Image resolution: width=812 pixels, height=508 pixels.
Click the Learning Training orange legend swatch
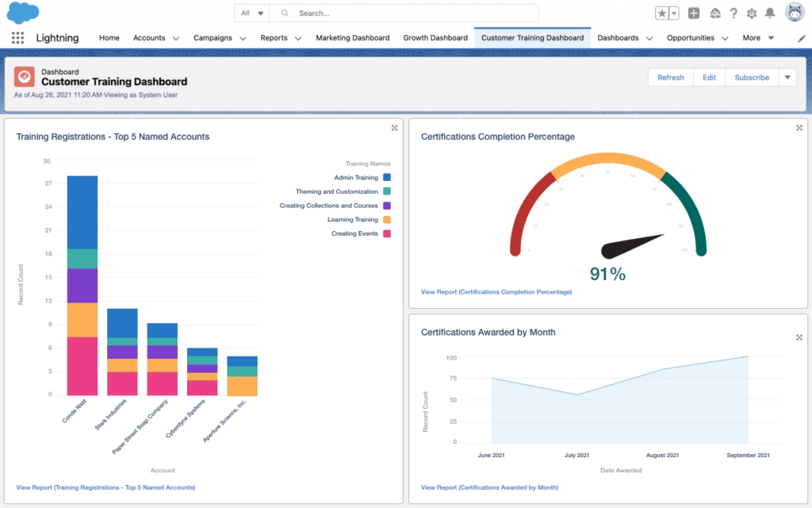click(x=387, y=219)
